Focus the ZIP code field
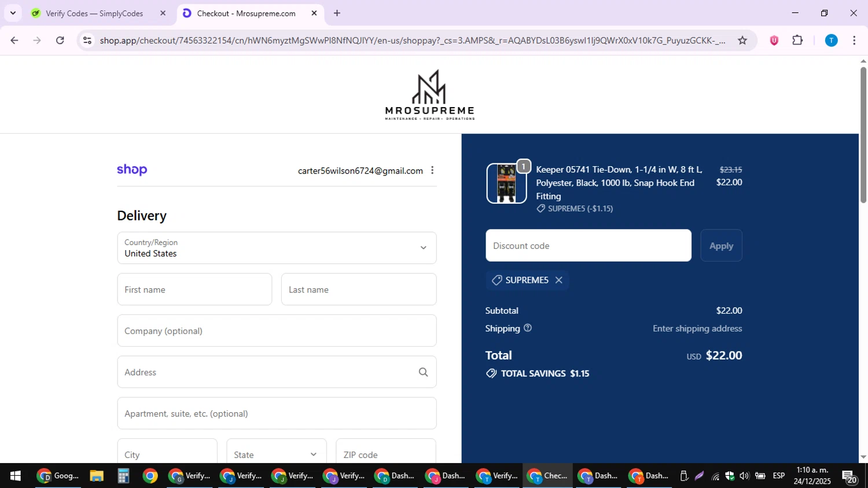The image size is (868, 488). coord(386,452)
